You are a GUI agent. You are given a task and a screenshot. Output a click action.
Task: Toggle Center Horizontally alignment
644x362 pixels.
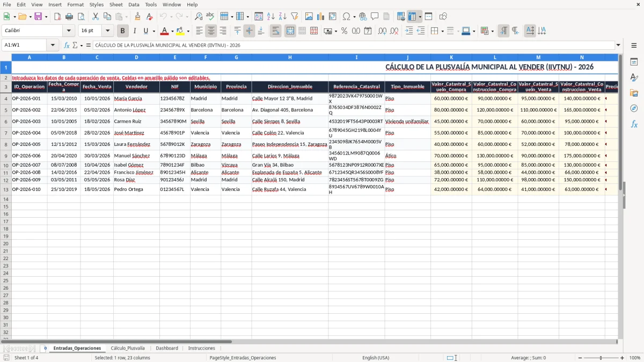tap(211, 31)
